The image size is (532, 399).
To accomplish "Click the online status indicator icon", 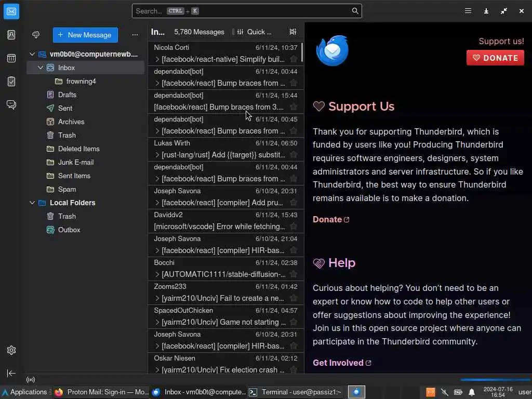I will coord(31,380).
